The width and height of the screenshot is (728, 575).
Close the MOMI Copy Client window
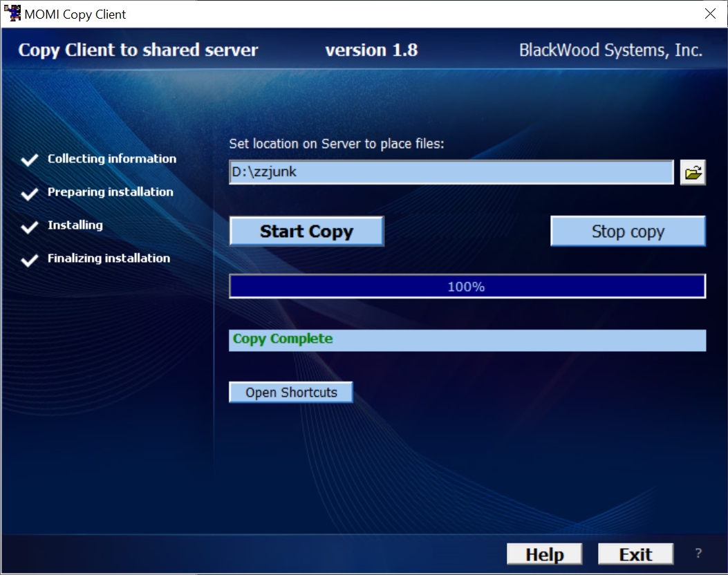710,13
